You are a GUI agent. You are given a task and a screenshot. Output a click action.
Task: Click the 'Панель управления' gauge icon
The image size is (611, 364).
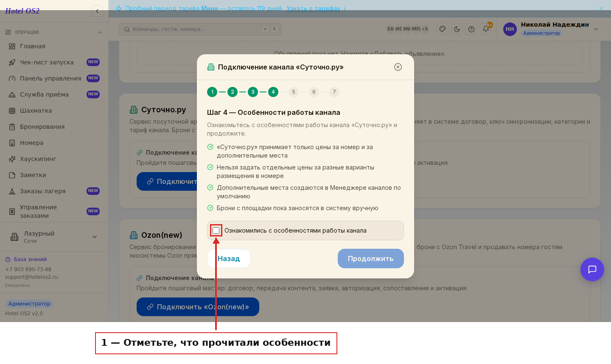(12, 78)
